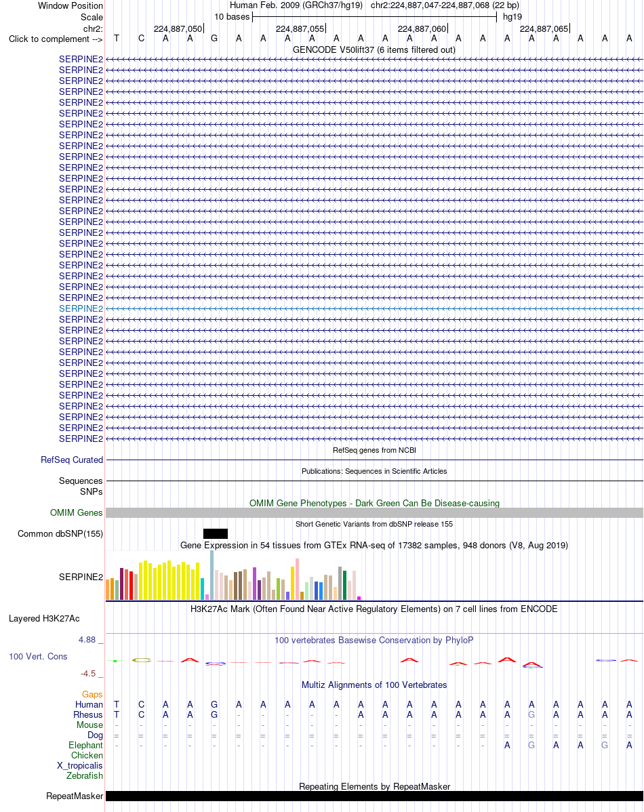
Task: Click 'Publications: Sequences in Scientific Articles' title
Action: (374, 471)
